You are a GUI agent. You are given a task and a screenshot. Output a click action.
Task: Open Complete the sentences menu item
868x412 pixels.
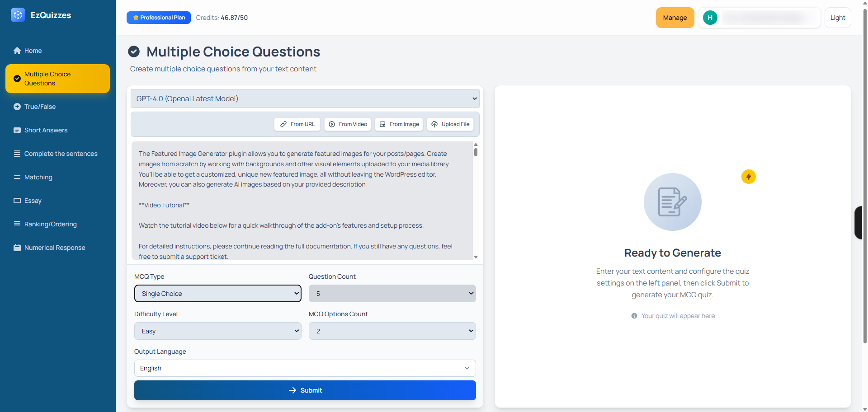coord(61,154)
